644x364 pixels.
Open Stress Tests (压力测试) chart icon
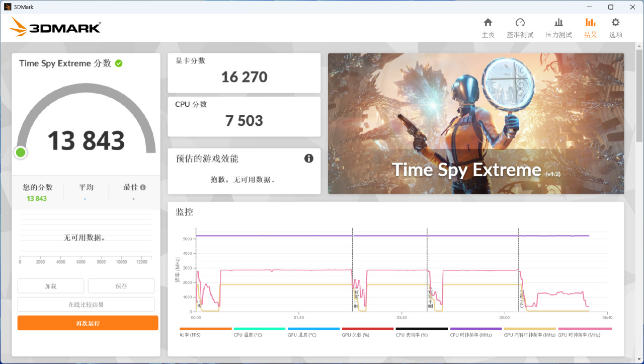pos(558,23)
